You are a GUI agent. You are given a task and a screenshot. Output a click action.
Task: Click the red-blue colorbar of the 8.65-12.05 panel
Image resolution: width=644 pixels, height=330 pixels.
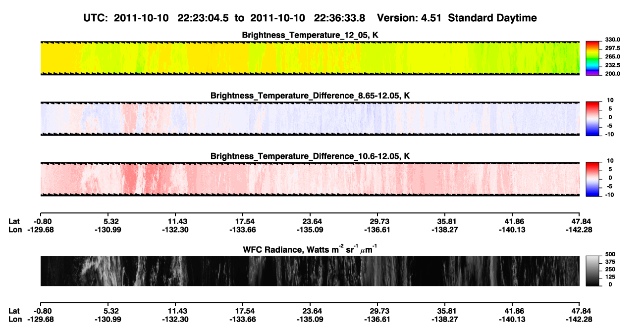593,119
